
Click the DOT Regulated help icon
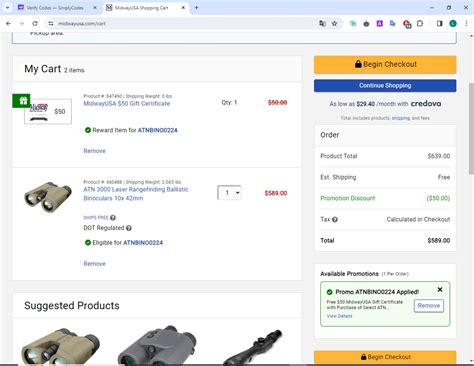click(x=129, y=228)
